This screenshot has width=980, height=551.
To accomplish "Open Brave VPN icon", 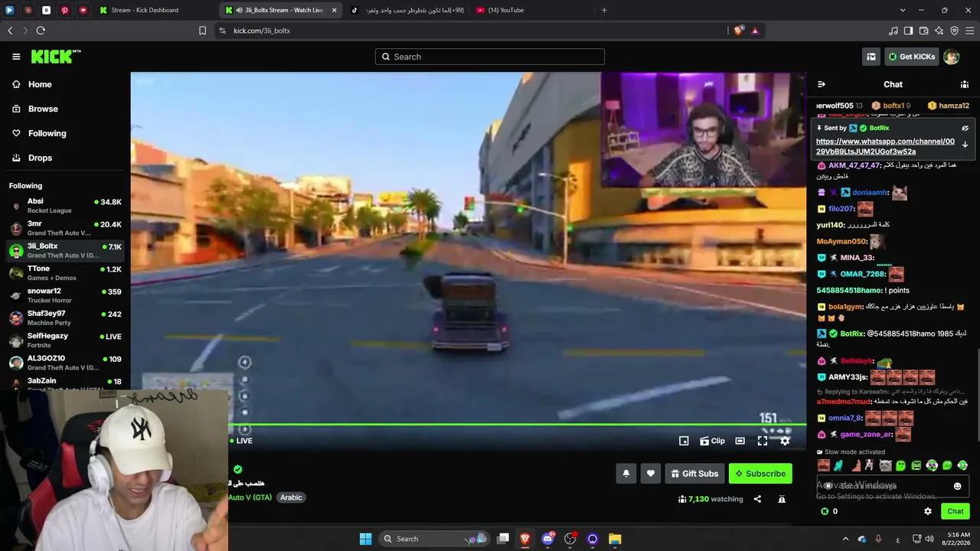I will click(954, 31).
